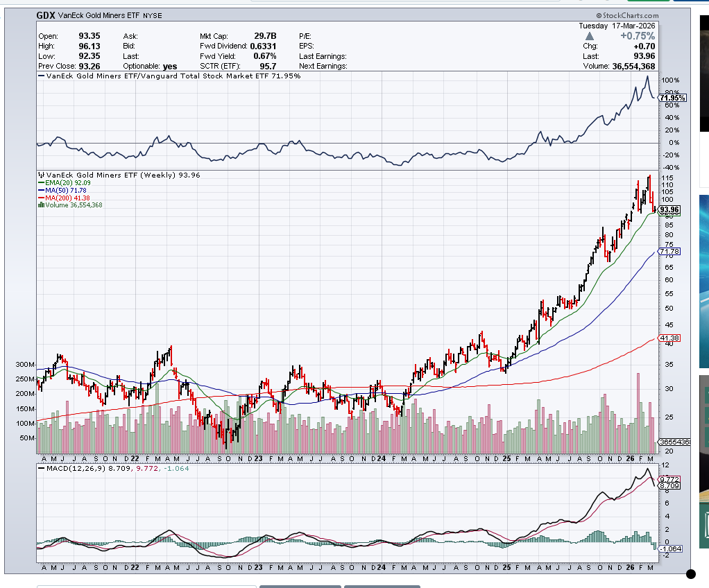
Task: Click the 93.96 last price tag on axis
Action: click(669, 209)
